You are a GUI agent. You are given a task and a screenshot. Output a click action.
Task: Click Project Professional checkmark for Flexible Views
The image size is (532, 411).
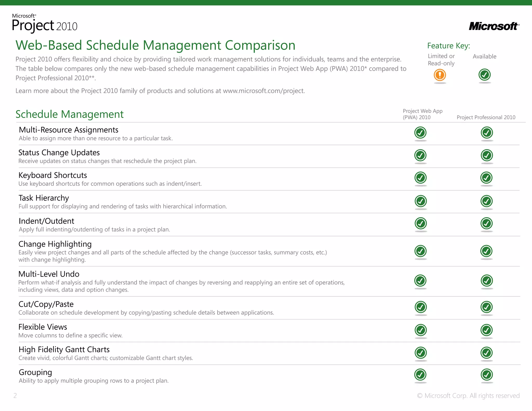click(487, 330)
